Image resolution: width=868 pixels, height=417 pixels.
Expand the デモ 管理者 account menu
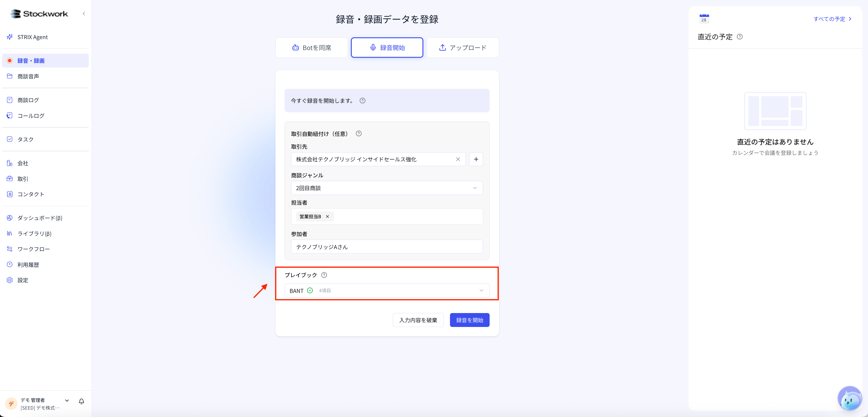click(x=67, y=400)
